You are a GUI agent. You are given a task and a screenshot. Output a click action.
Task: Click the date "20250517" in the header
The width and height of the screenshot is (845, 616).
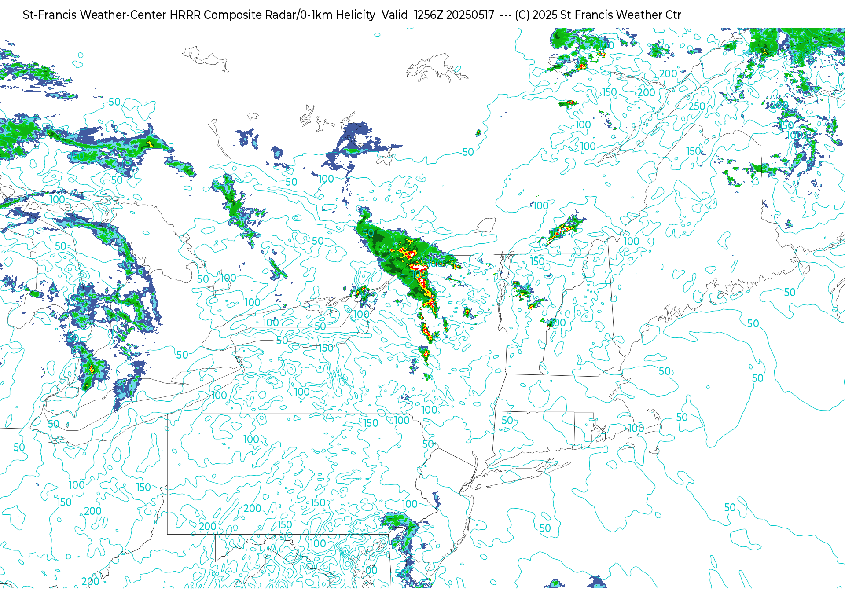[470, 15]
